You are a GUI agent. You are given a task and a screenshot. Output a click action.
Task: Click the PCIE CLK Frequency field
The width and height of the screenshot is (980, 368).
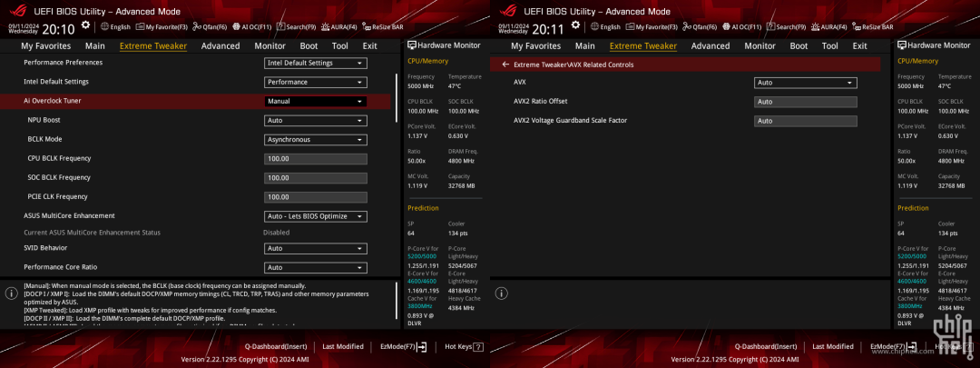coord(316,197)
